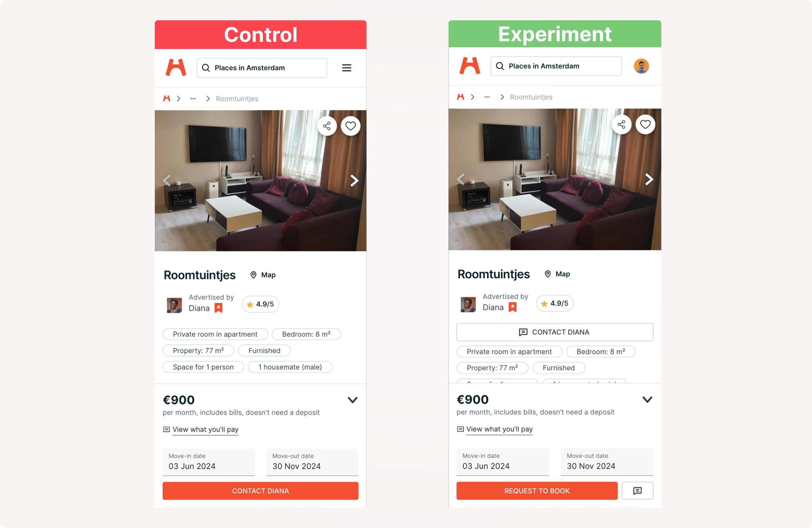Show previous photo in Experiment carousel
Screen dimensions: 812x528
point(461,179)
